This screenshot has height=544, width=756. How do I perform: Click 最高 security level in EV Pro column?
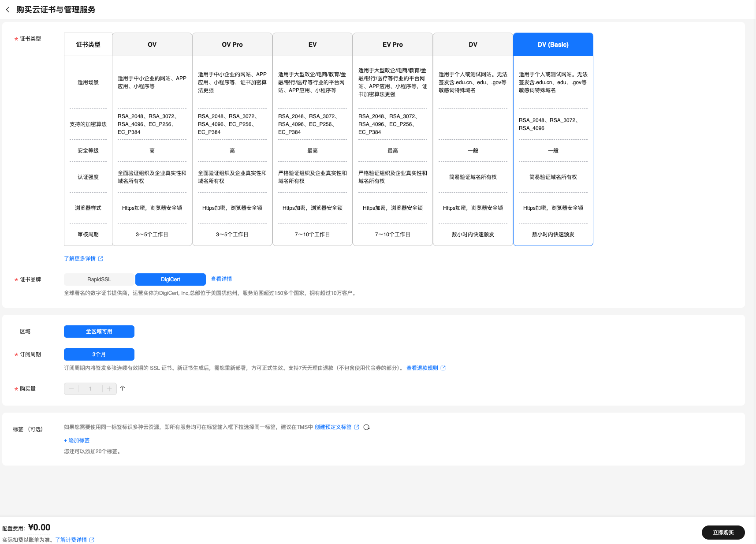(393, 151)
